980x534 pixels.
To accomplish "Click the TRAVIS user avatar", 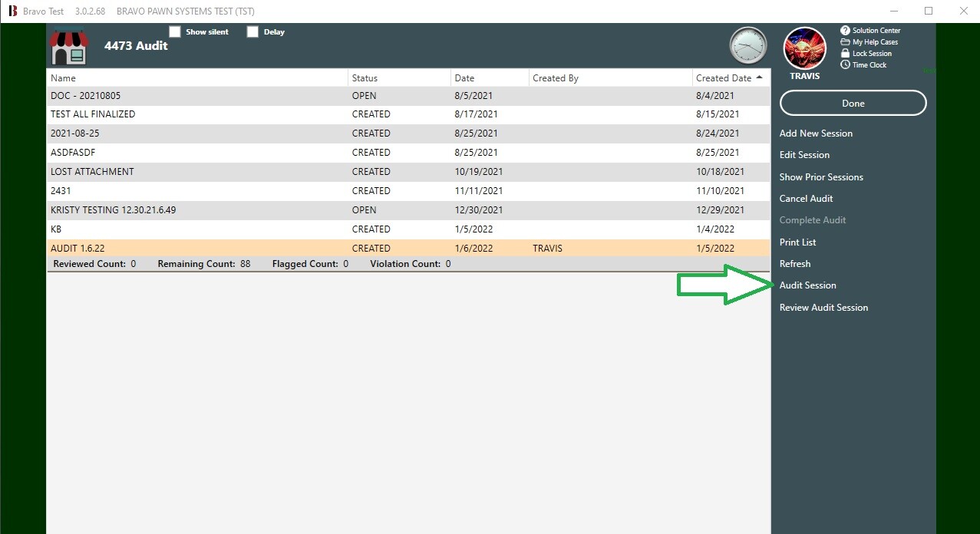I will (804, 48).
